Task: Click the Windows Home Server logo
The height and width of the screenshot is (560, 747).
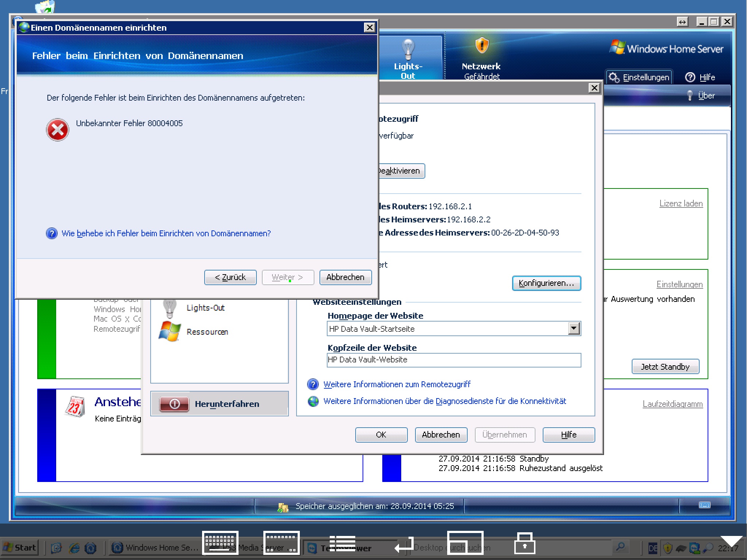Action: tap(666, 48)
